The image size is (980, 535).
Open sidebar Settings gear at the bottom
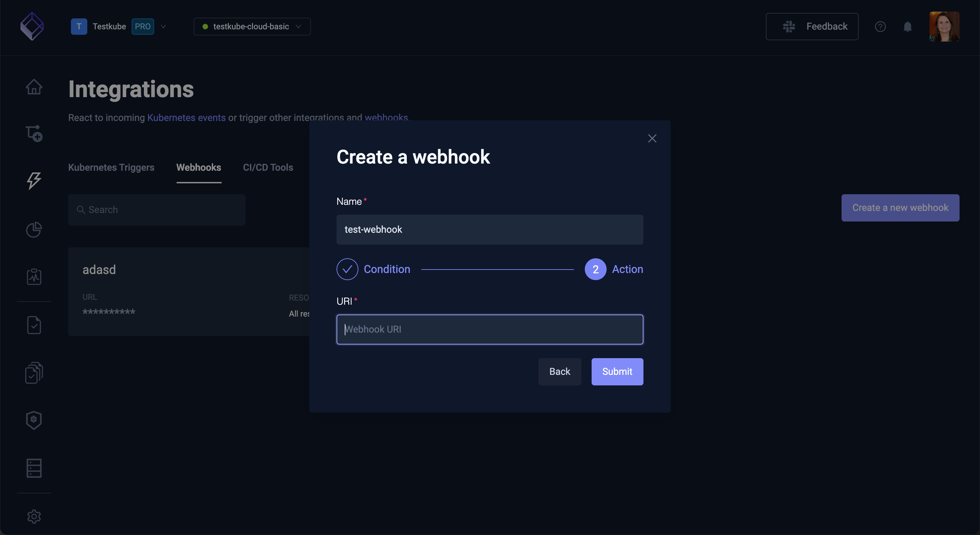pyautogui.click(x=34, y=516)
